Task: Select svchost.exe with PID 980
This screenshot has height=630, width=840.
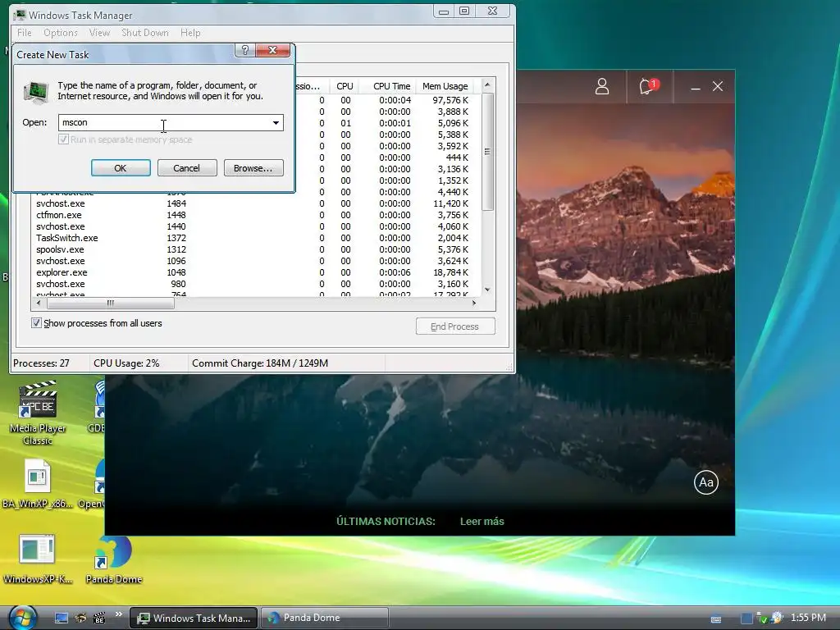Action: click(x=254, y=284)
